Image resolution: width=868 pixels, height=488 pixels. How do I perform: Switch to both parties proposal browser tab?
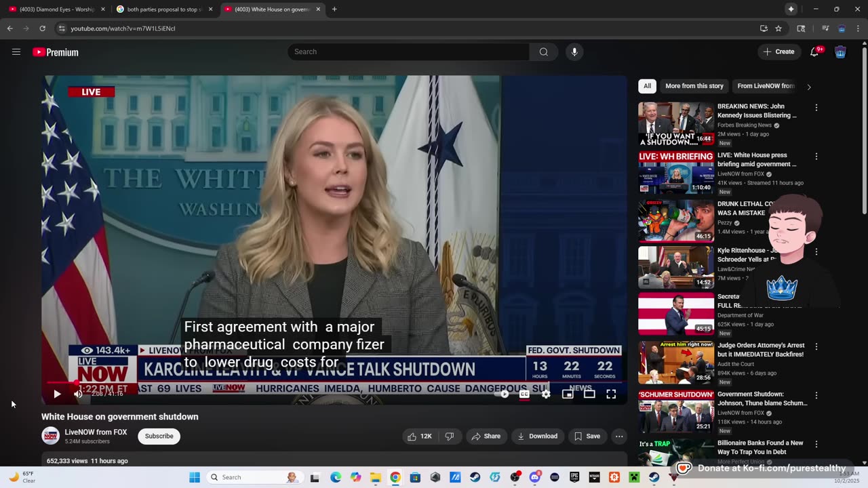163,9
